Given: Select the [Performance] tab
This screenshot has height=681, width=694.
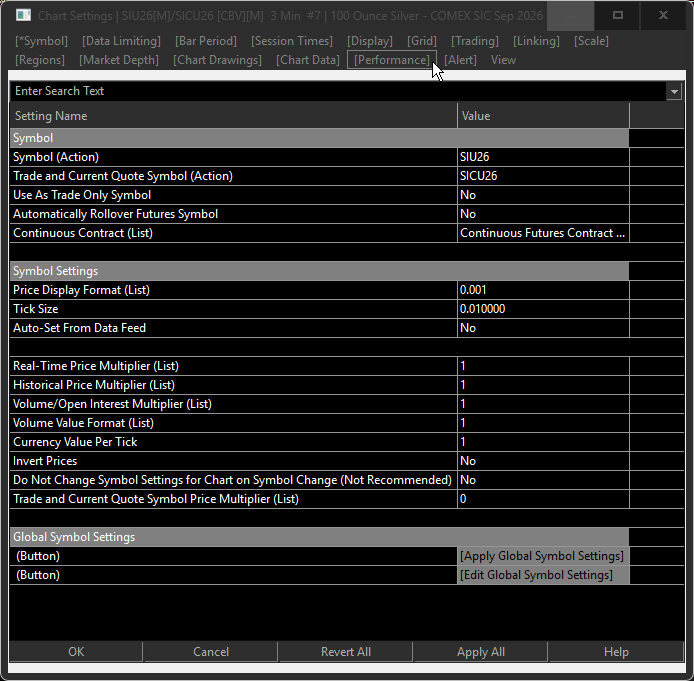Looking at the screenshot, I should [392, 60].
